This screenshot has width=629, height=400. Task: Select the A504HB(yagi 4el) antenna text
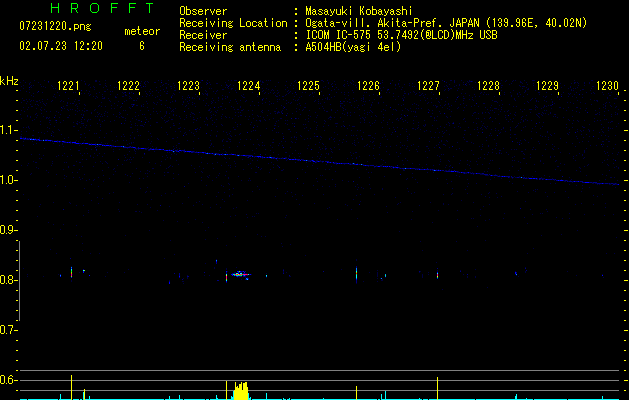(353, 47)
